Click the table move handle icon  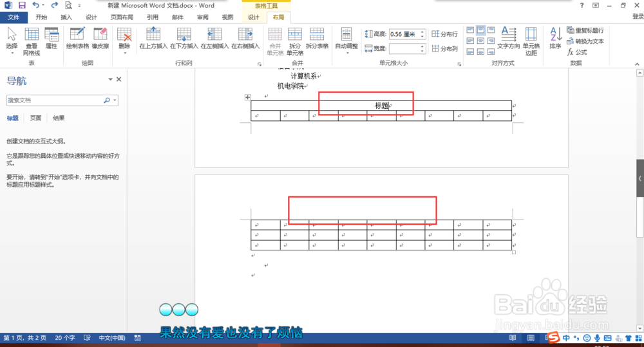[x=247, y=97]
